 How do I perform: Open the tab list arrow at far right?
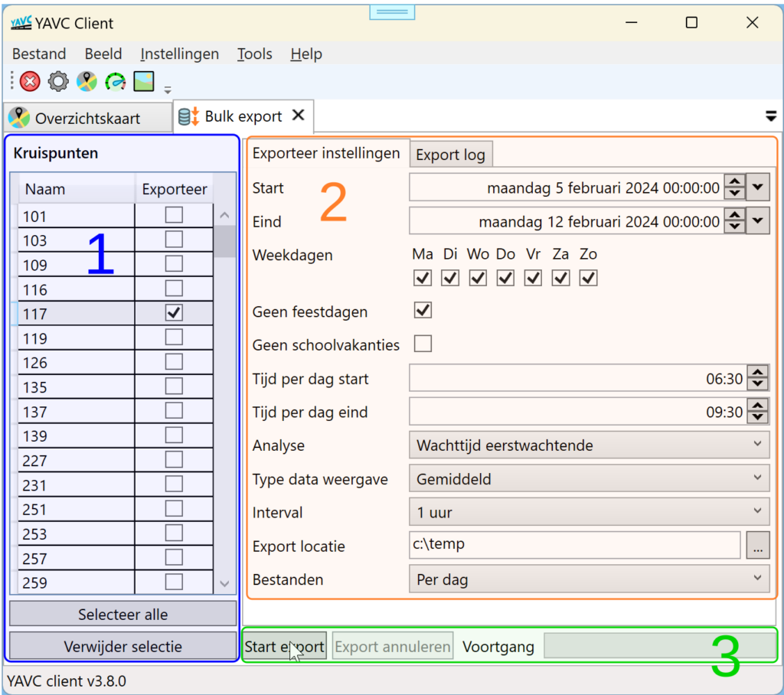point(770,116)
